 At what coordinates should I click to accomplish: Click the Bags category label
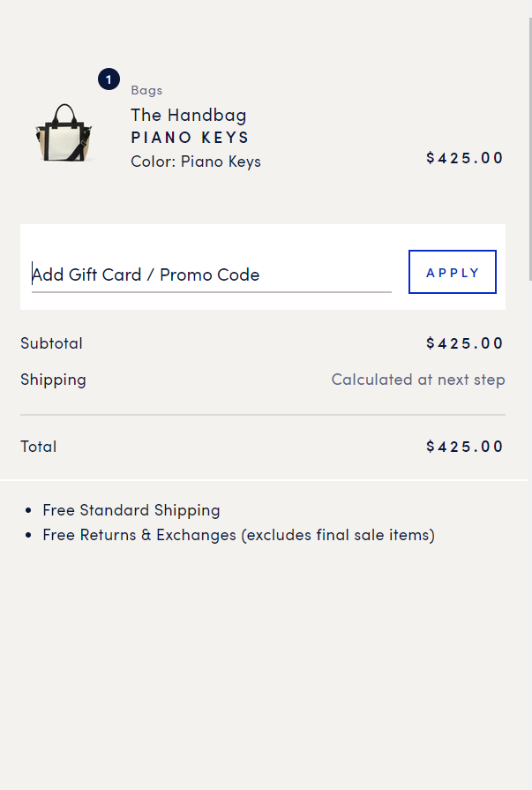146,90
